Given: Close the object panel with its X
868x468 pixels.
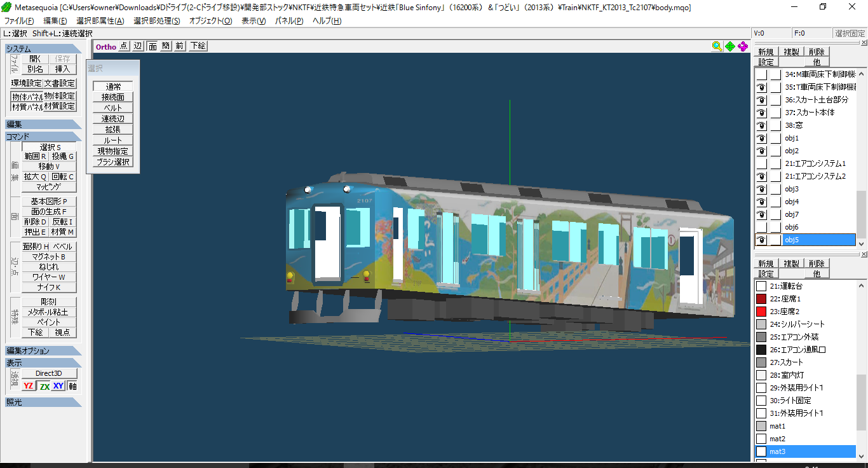Looking at the screenshot, I should point(864,43).
